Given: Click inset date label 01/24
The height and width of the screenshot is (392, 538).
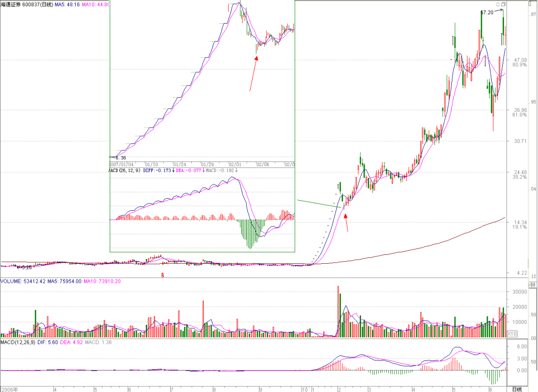Looking at the screenshot, I should click(x=179, y=164).
